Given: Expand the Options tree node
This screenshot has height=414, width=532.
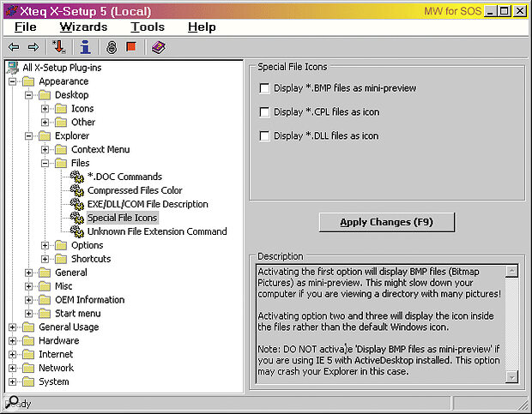Looking at the screenshot, I should pos(45,246).
